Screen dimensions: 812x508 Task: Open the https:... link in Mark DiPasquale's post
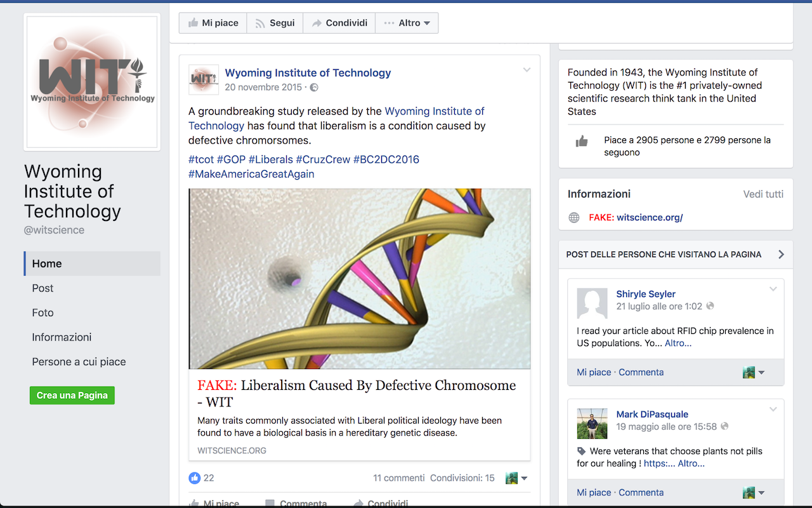[659, 464]
